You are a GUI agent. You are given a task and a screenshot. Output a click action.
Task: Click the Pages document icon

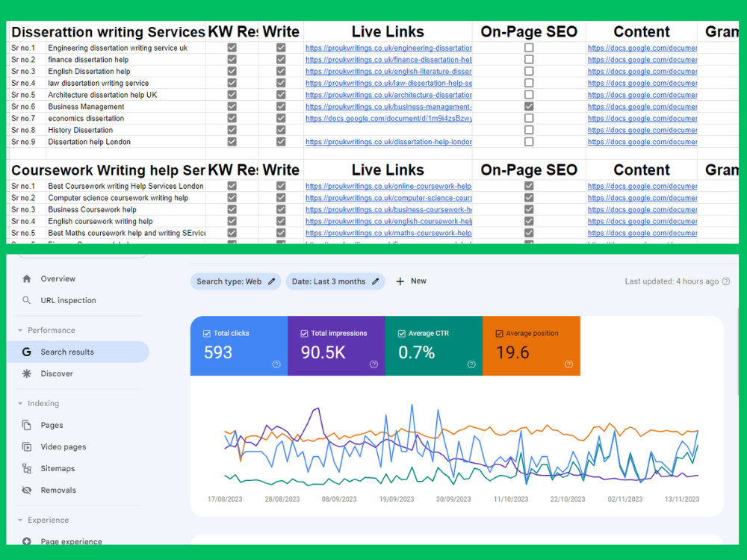[27, 425]
